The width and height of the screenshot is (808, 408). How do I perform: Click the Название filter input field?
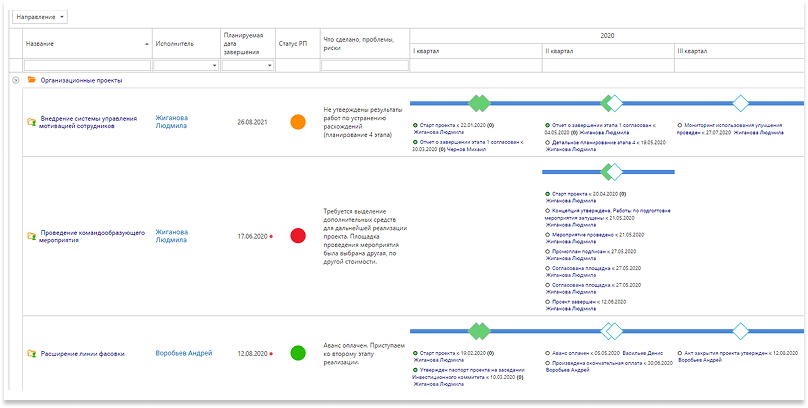pyautogui.click(x=85, y=65)
